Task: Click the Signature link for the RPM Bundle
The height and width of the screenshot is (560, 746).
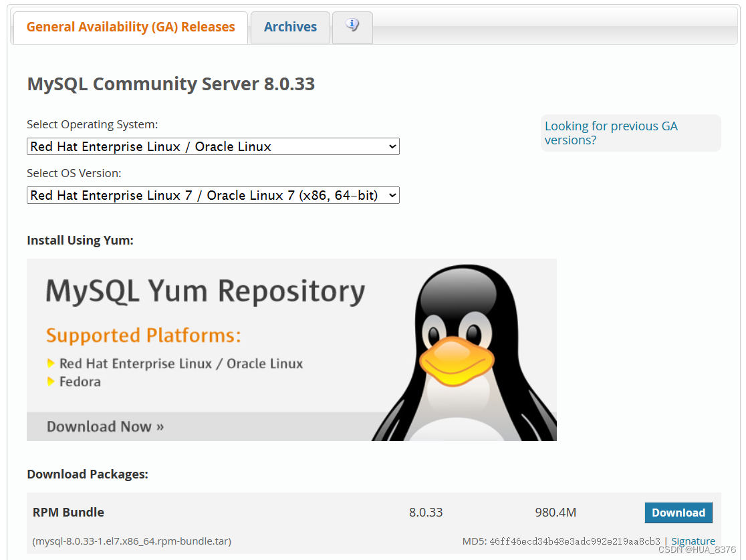Action: [693, 541]
